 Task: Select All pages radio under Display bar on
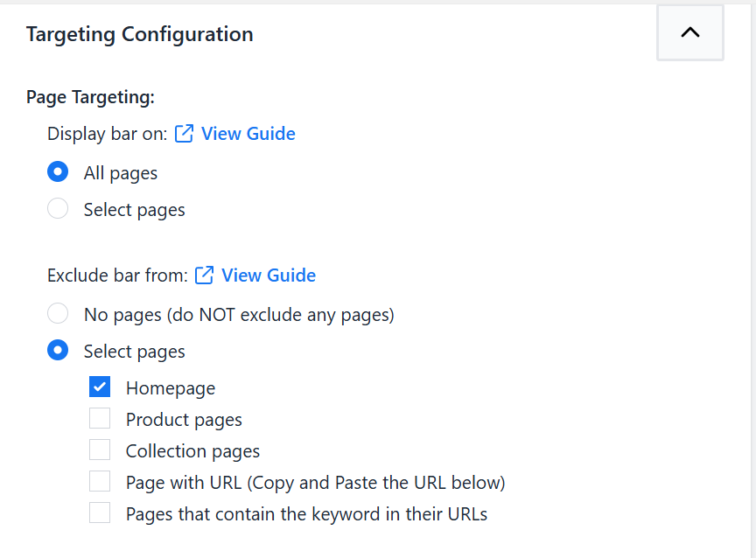(x=58, y=172)
